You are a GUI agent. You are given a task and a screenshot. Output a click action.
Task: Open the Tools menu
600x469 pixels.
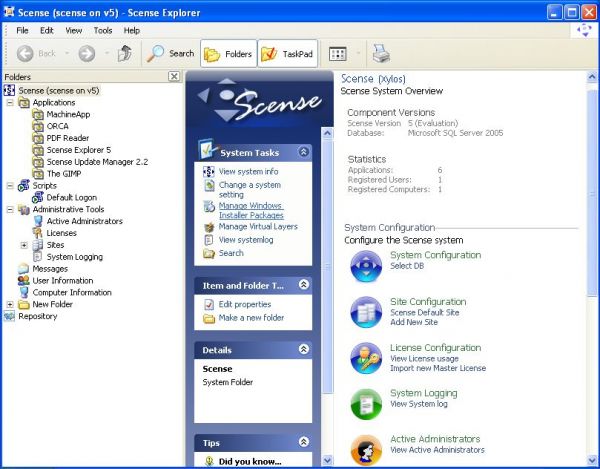tap(103, 30)
